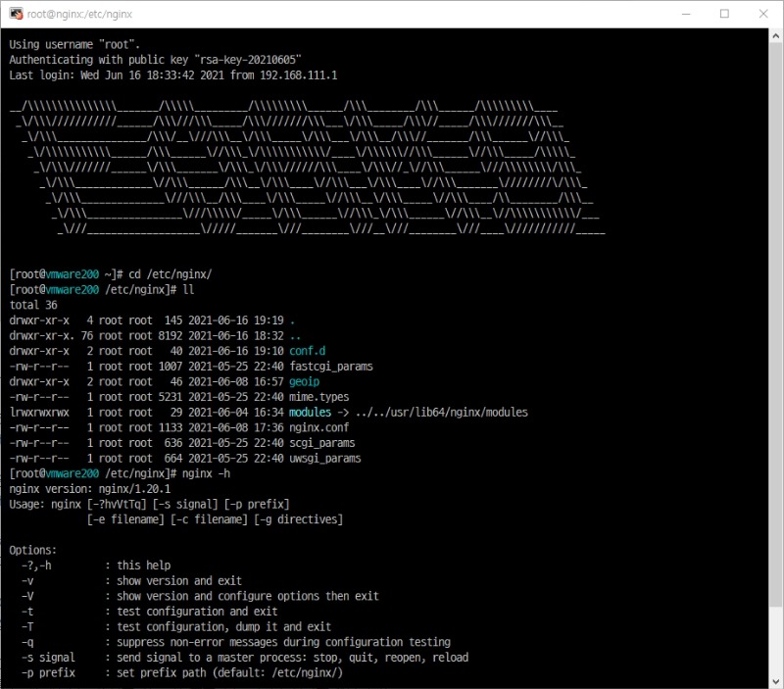Image resolution: width=784 pixels, height=689 pixels.
Task: Click the scrollbar up arrow
Action: (x=775, y=36)
